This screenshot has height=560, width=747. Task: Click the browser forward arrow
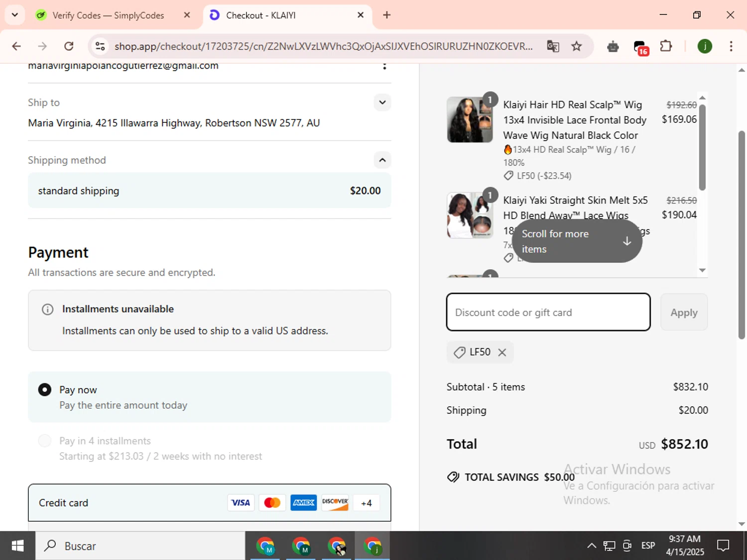point(42,46)
